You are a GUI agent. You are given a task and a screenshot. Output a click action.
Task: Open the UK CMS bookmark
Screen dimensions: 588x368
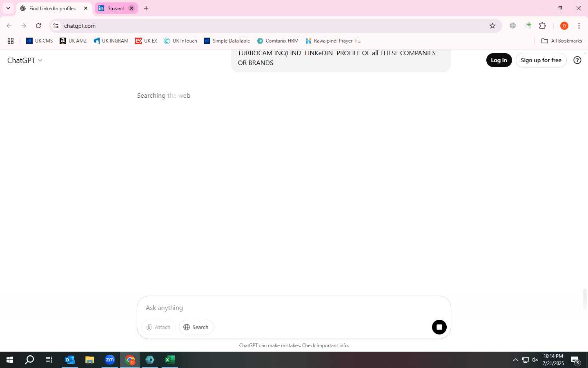40,41
